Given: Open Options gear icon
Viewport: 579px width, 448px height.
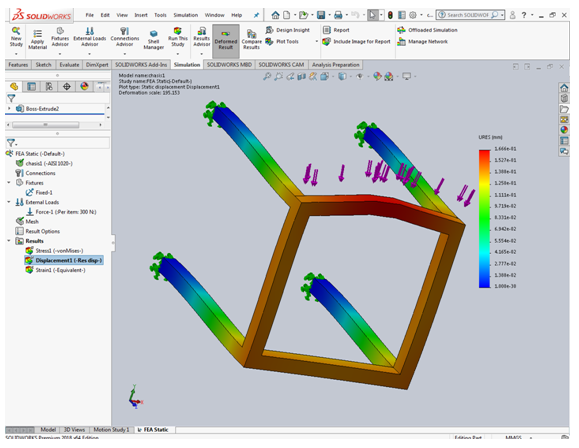Looking at the screenshot, I should tap(412, 15).
